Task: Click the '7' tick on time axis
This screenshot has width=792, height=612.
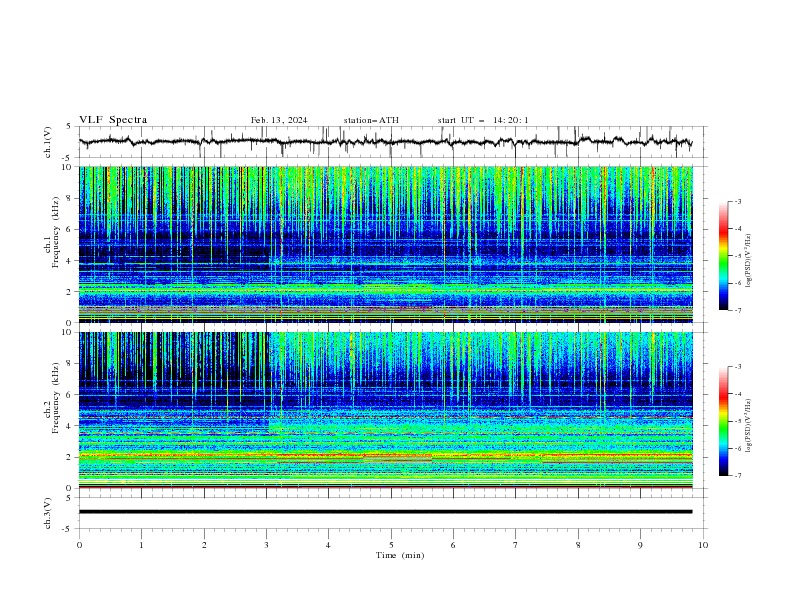Action: 516,545
